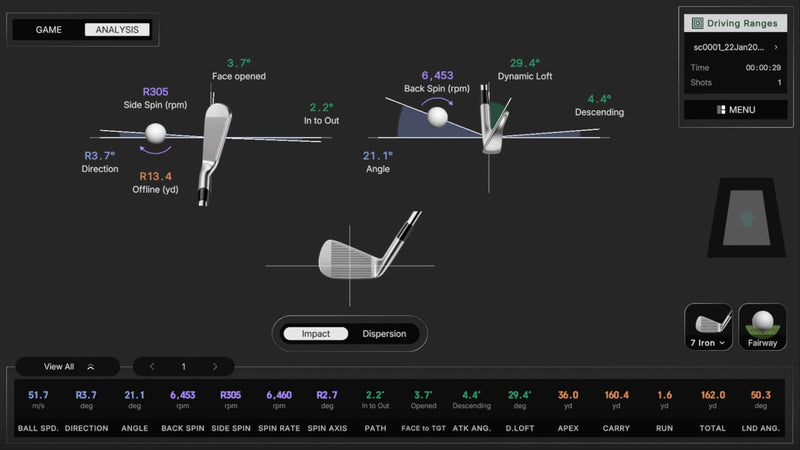Image resolution: width=800 pixels, height=450 pixels.
Task: Switch to GAME mode
Action: tap(49, 30)
